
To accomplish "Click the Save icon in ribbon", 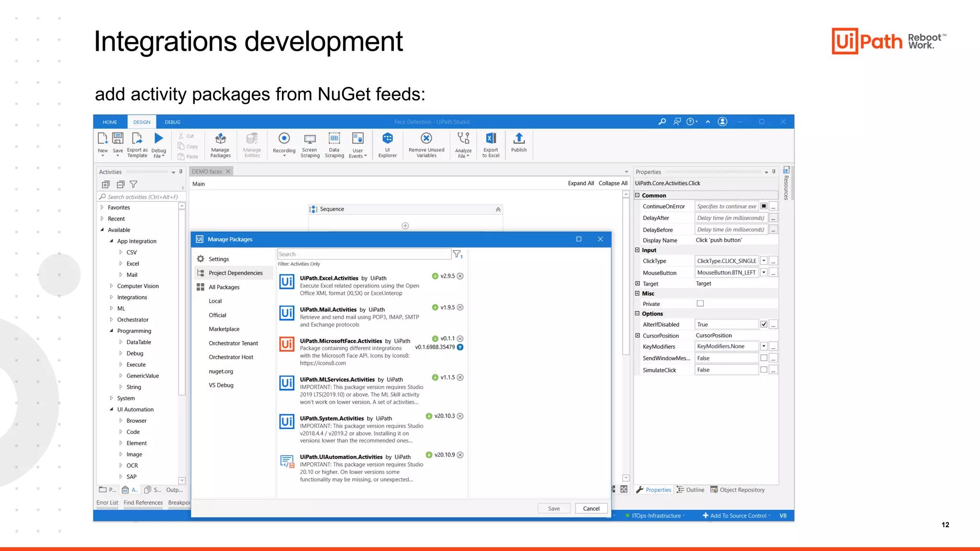I will pos(118,139).
